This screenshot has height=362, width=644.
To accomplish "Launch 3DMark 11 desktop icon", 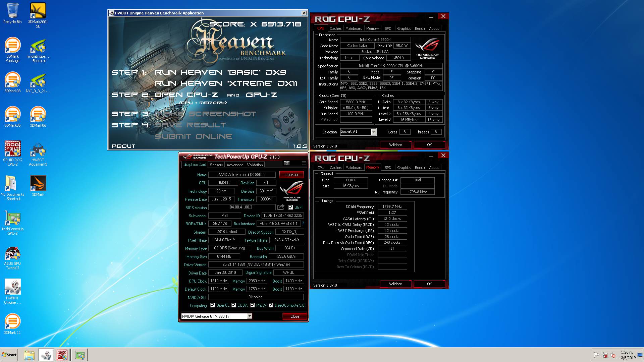I will (12, 324).
